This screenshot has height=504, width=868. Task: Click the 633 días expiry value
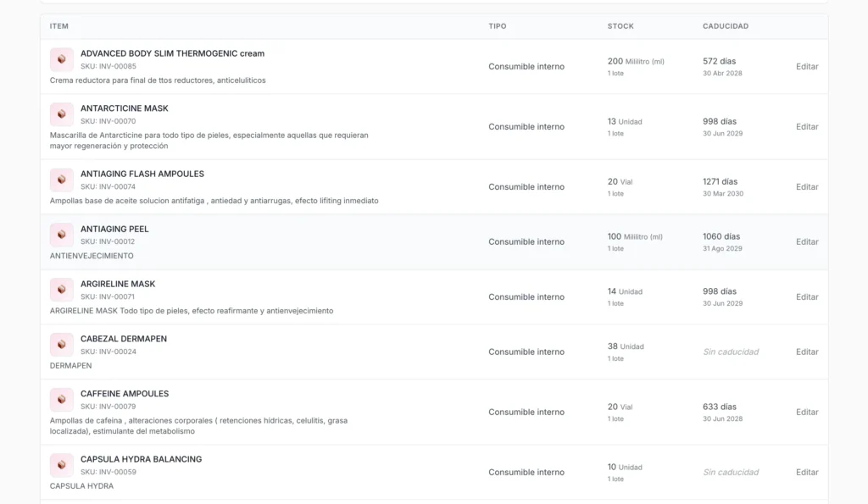click(719, 407)
